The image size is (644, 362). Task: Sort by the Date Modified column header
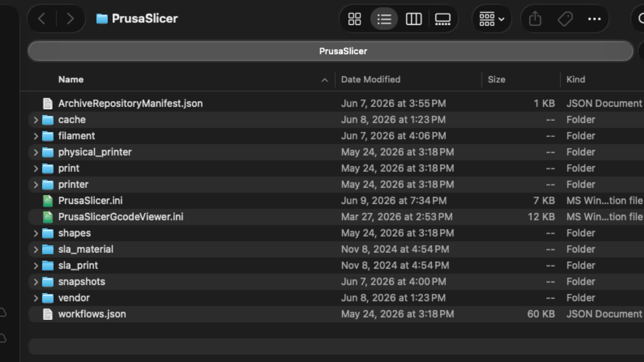371,79
